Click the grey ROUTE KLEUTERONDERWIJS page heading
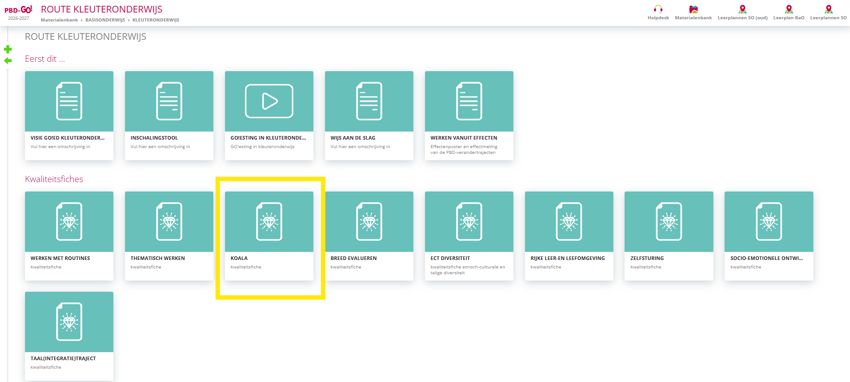The width and height of the screenshot is (850, 382). 85,37
